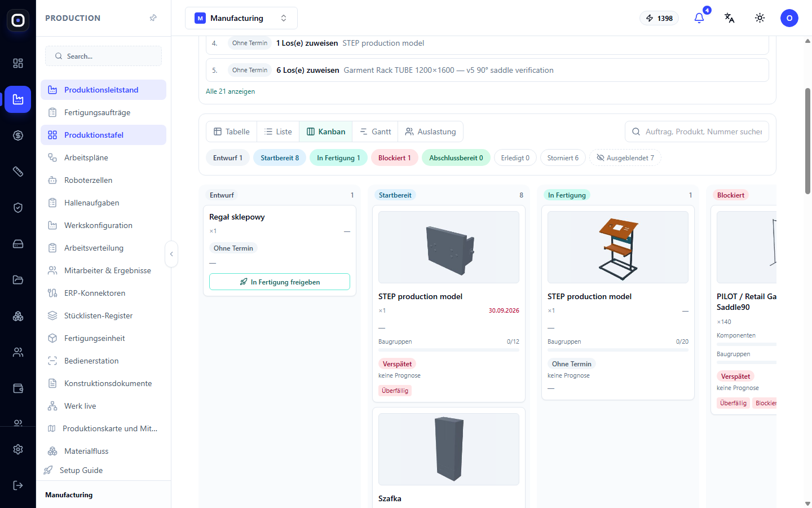Click the 1398 energy credits badge
812x508 pixels.
(659, 18)
